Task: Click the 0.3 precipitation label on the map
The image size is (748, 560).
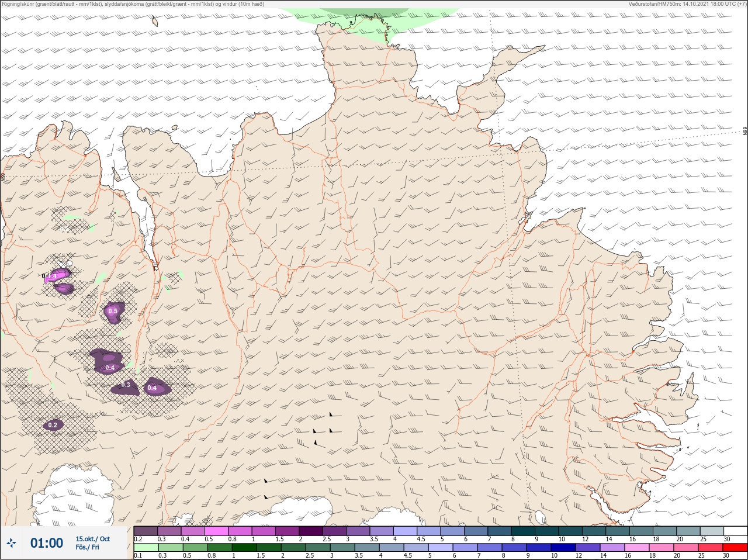Action: click(126, 385)
